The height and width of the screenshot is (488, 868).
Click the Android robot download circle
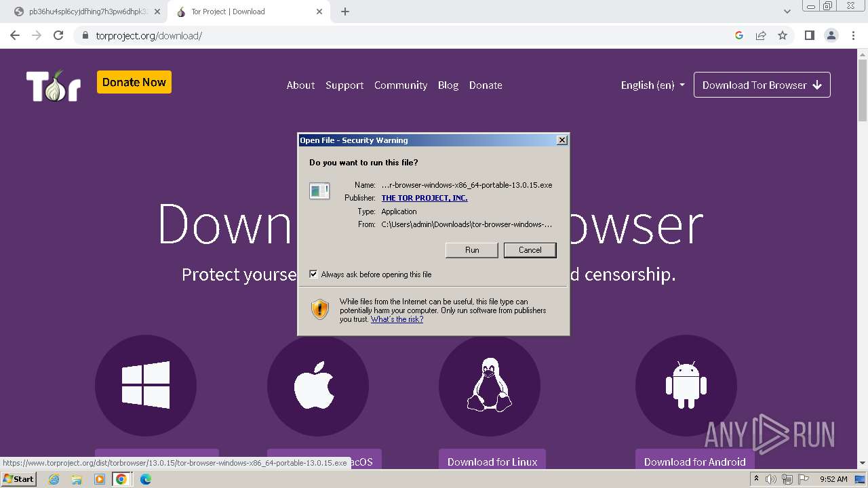[x=686, y=385]
